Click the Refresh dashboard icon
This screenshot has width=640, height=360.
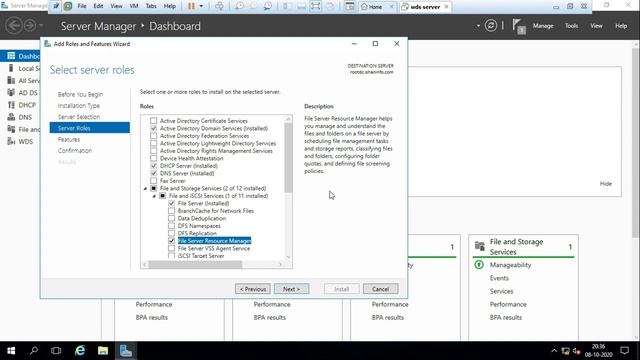tap(491, 26)
